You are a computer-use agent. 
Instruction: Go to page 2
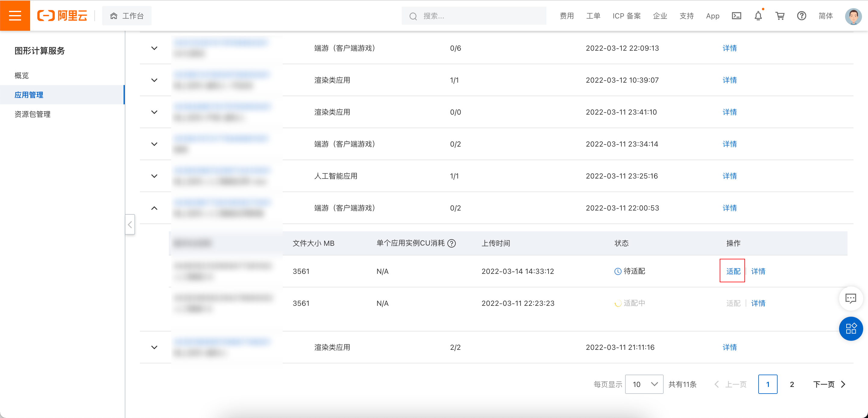coord(791,384)
